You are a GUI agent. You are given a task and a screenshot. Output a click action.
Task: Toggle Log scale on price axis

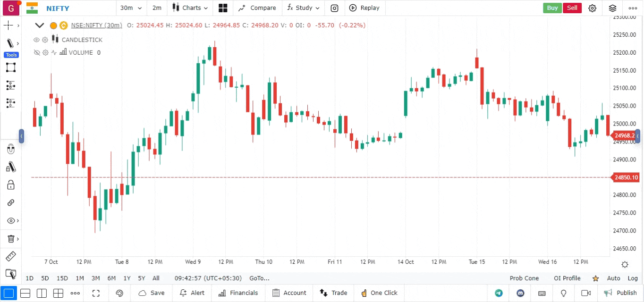[x=633, y=278]
